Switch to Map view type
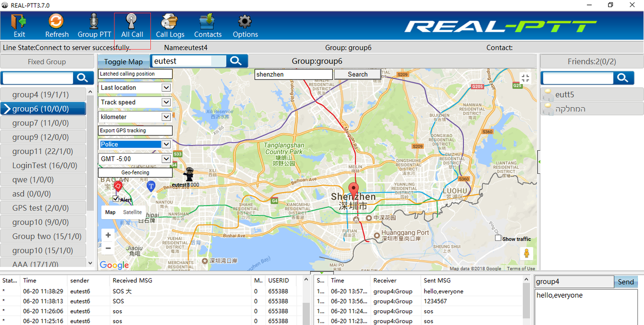644x325 pixels. coord(110,212)
